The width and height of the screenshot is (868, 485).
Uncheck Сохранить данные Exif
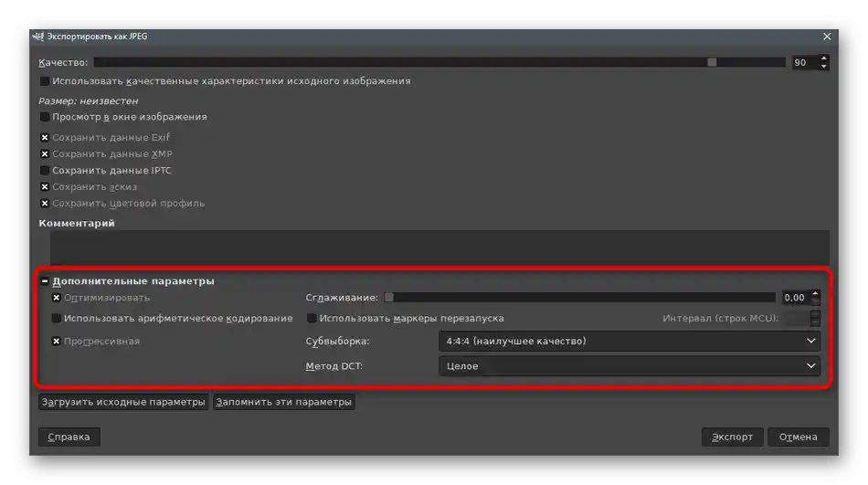(45, 137)
